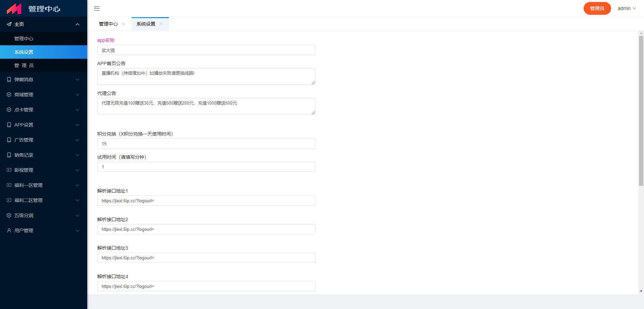
Task: Switch to the 管理中心 tab
Action: tap(108, 24)
